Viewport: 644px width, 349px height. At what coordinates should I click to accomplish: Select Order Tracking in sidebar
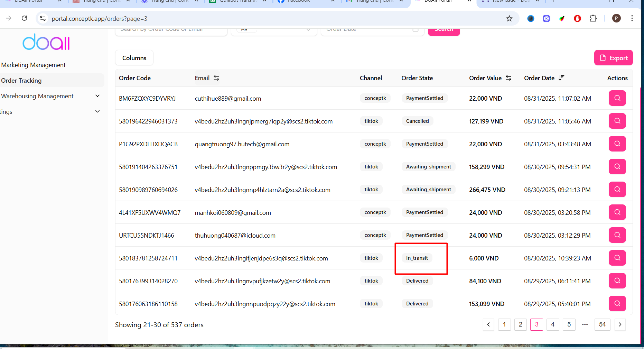(x=21, y=81)
